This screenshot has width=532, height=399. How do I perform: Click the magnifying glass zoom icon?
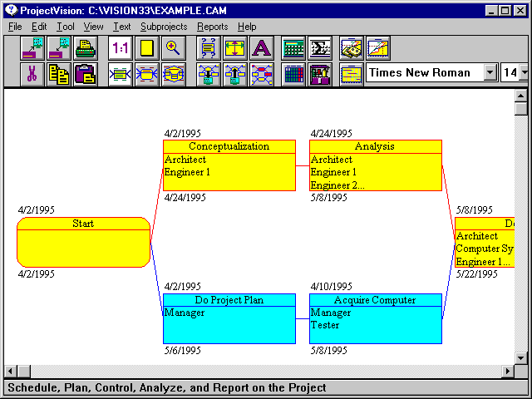(173, 48)
